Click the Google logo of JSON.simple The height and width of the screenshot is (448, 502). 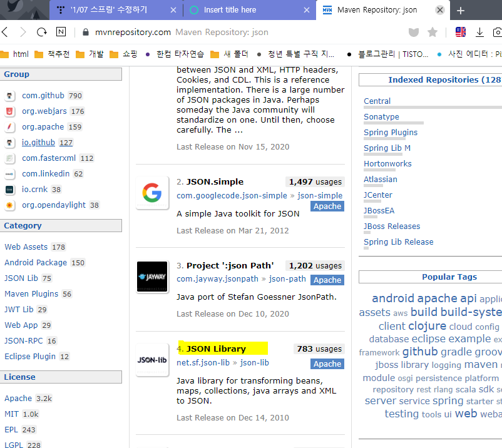point(152,193)
